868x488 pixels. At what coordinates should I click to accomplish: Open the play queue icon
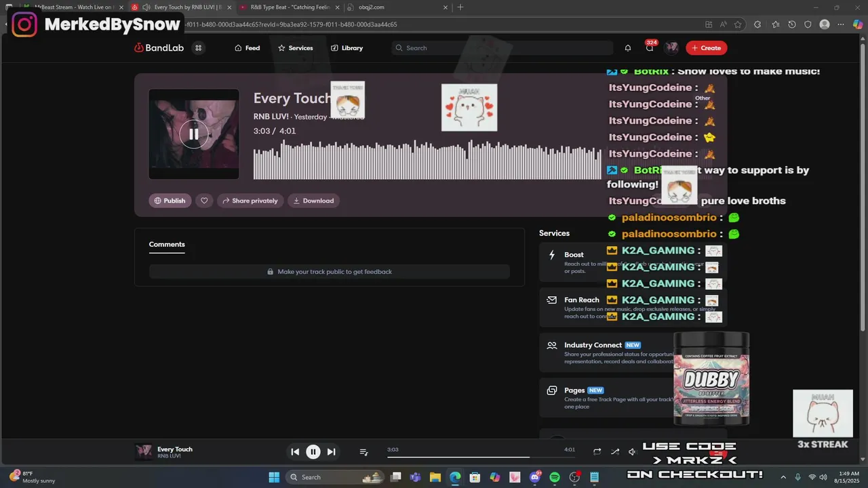363,452
